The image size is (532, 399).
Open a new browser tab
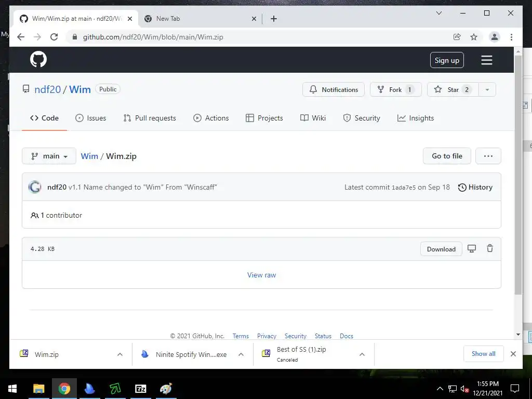click(274, 19)
